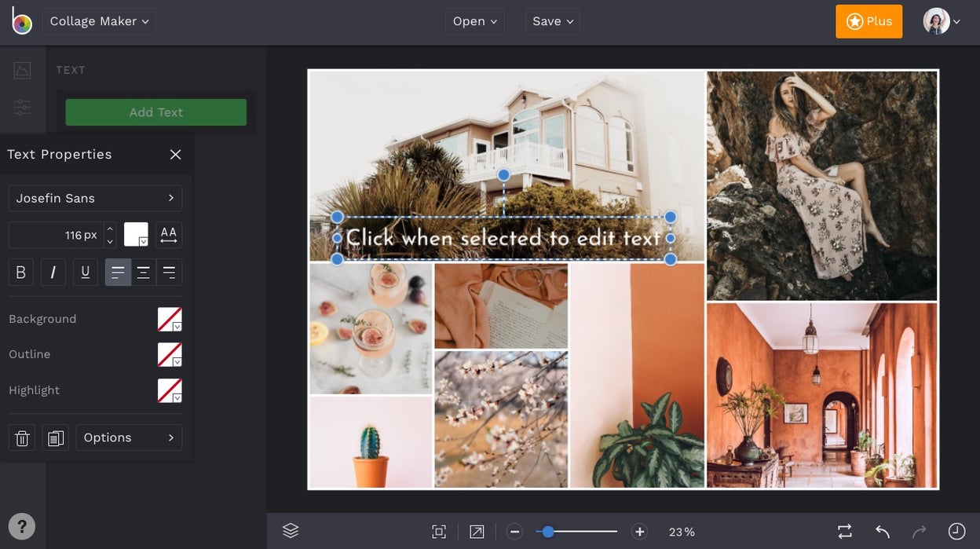Enable italic text styling
Viewport: 980px width, 549px height.
(x=53, y=272)
